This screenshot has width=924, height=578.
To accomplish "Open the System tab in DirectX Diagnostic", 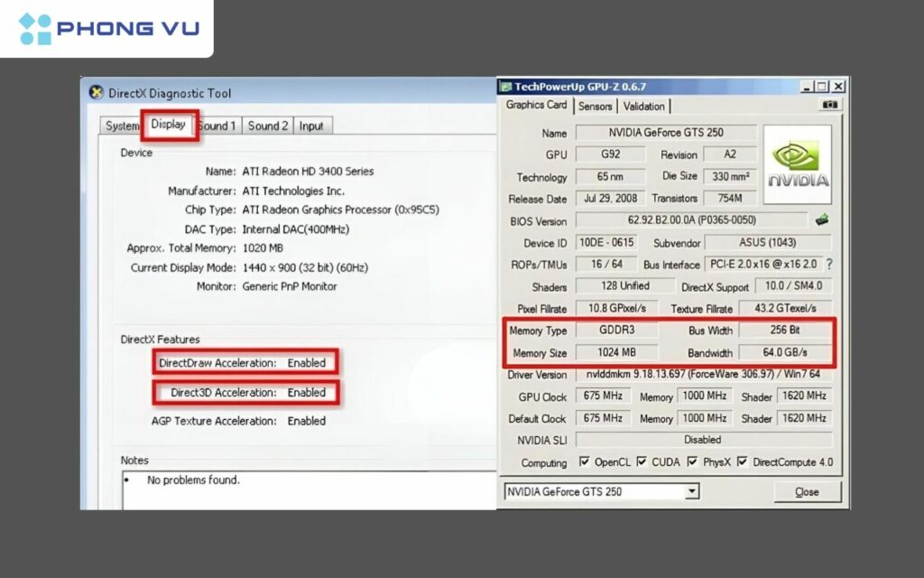I will (x=121, y=126).
